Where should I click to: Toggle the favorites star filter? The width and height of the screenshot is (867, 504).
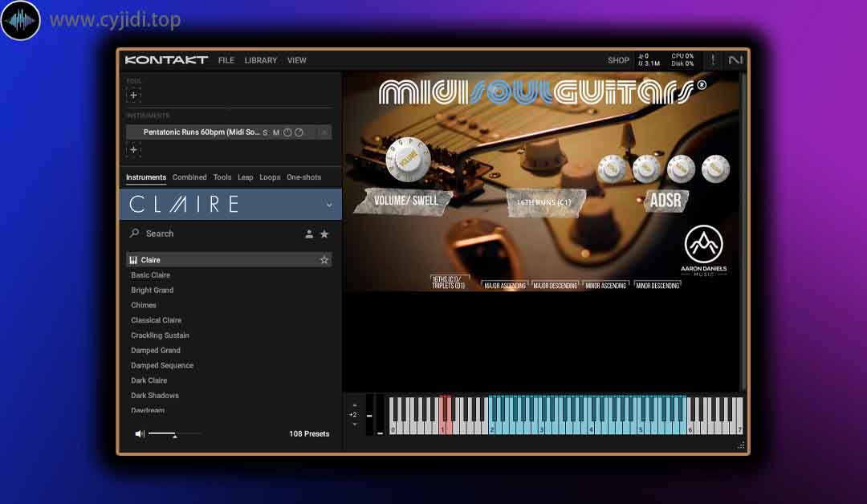click(324, 234)
